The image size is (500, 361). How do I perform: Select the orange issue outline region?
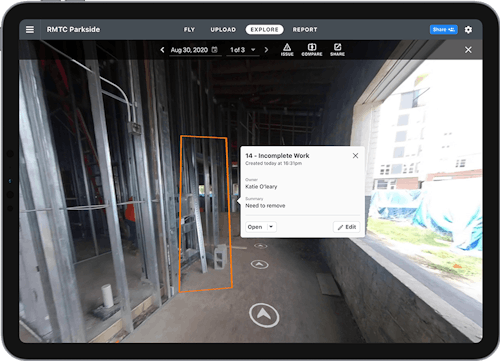click(x=205, y=213)
